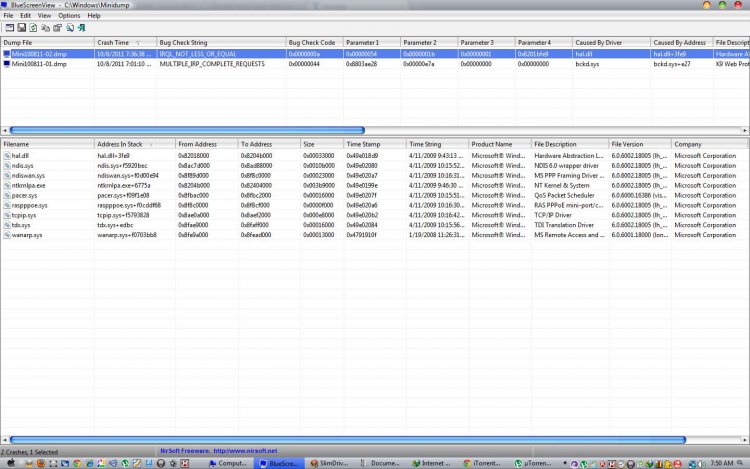Select the Mini100811-02.dmp crash row
This screenshot has height=469, width=750.
tap(375, 54)
